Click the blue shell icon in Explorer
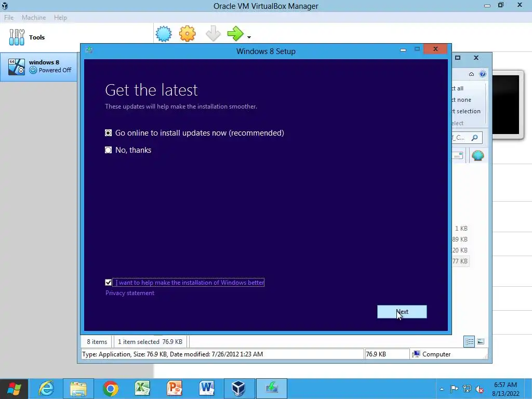532x399 pixels. coord(478,155)
